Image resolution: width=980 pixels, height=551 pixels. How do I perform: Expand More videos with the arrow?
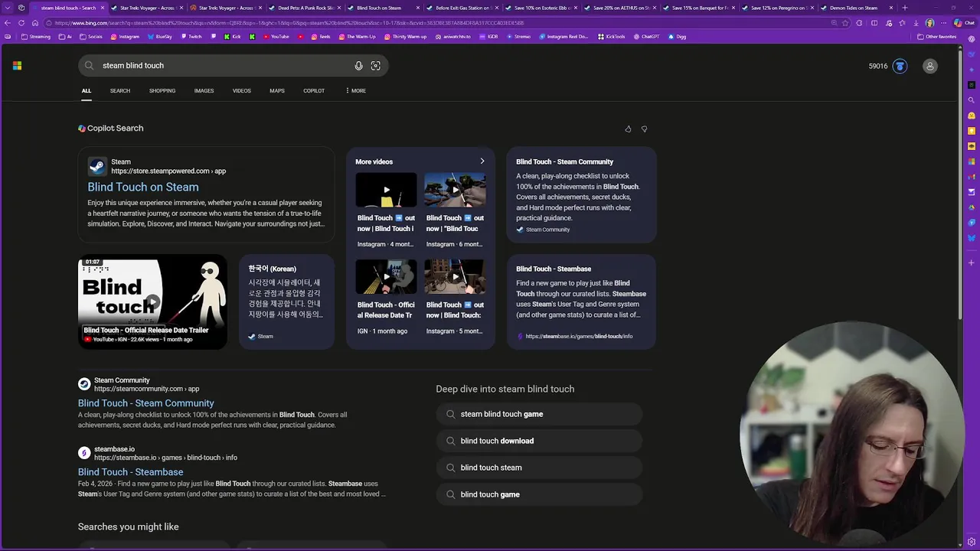pos(482,161)
